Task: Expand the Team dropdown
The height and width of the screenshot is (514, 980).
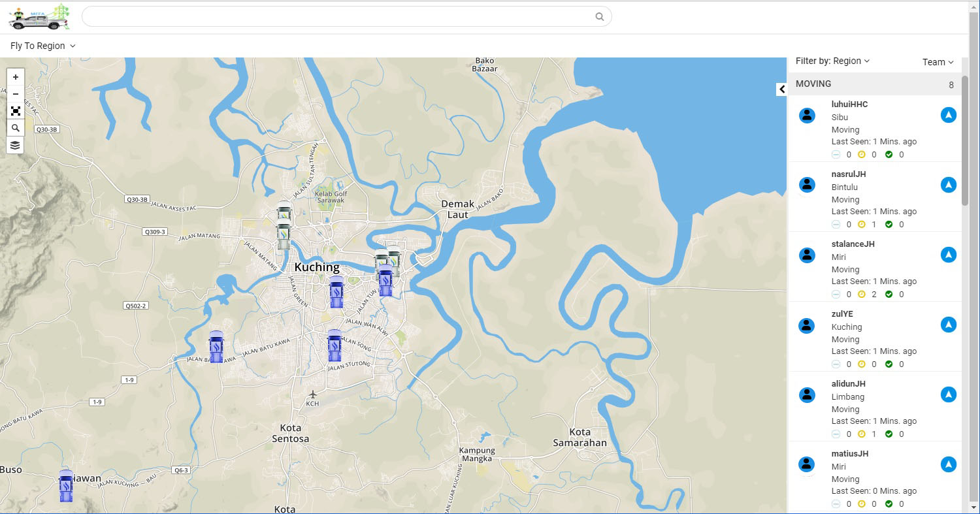Action: (938, 62)
